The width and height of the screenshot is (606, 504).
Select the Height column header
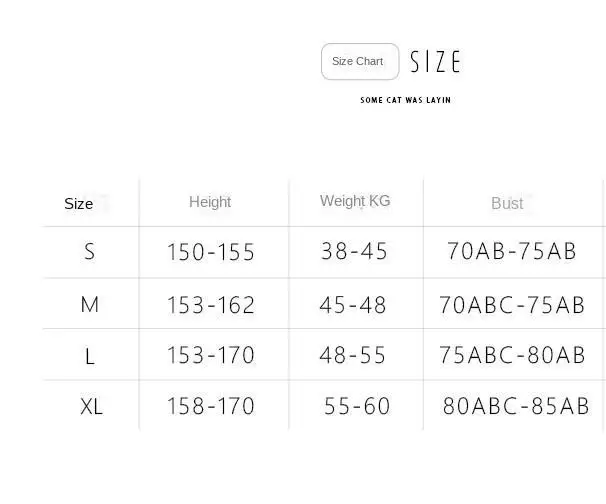pos(210,202)
